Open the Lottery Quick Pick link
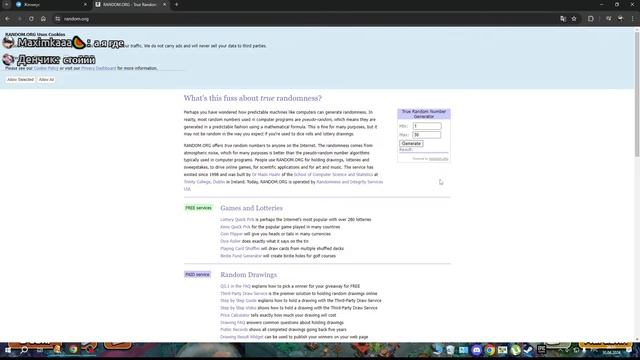Screen dimensions: 640x360 [x=237, y=220]
